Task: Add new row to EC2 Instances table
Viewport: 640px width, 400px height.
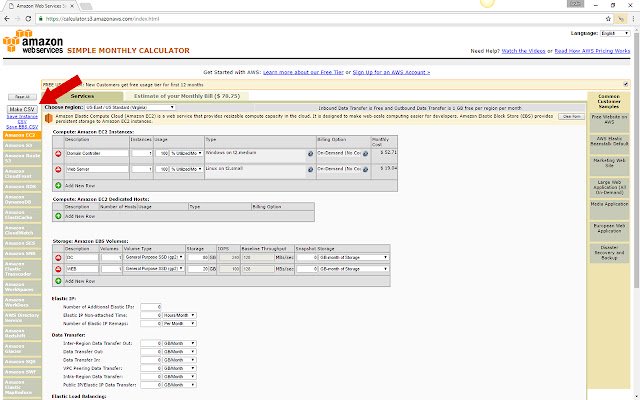Action: [58, 185]
